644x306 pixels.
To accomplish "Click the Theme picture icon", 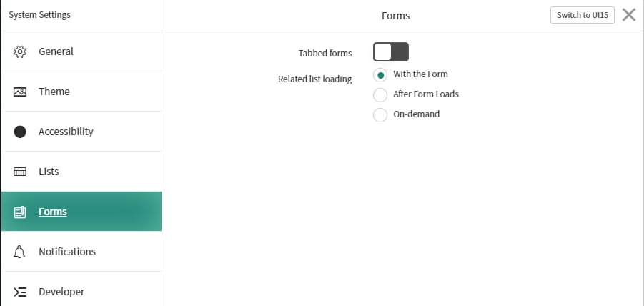I will (20, 92).
